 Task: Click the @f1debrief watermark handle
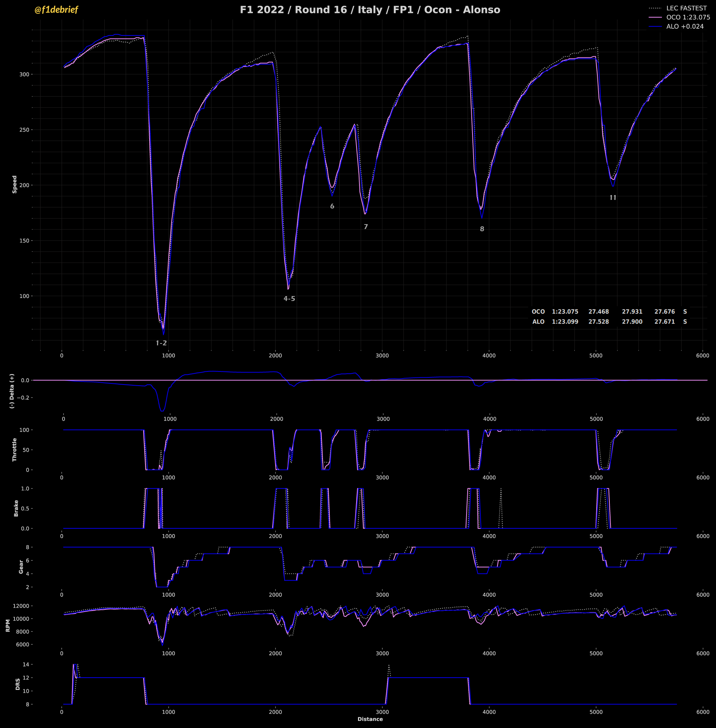tap(56, 10)
